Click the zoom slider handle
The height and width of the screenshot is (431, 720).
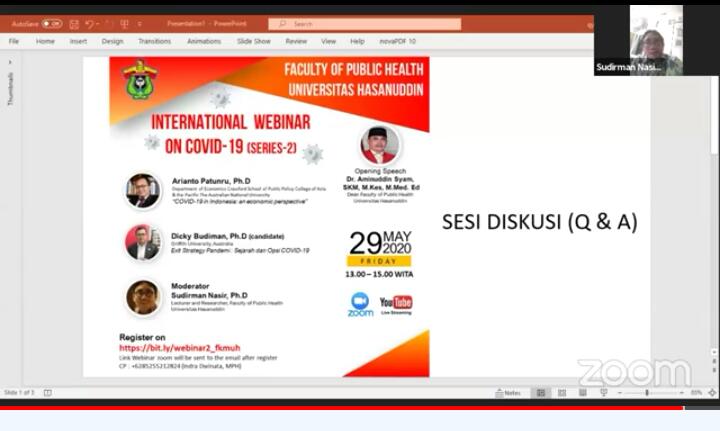647,393
